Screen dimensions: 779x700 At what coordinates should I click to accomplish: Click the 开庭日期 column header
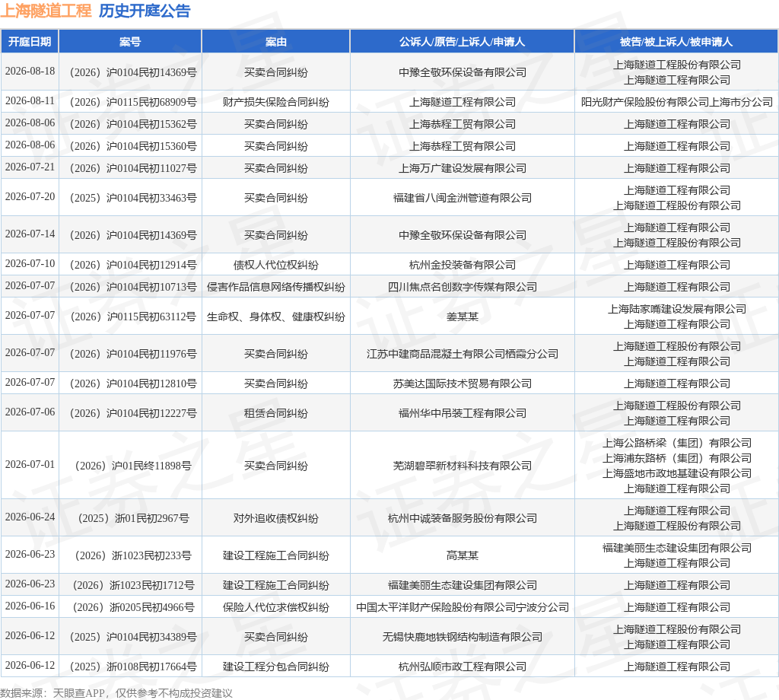[30, 42]
